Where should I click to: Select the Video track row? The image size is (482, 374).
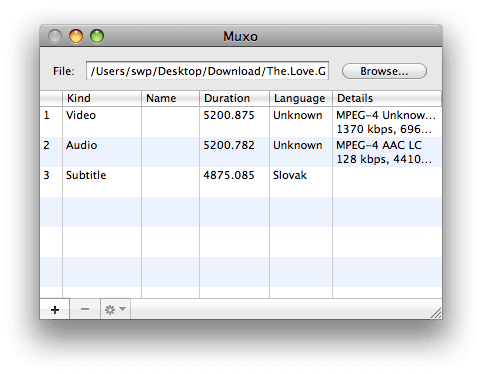(241, 122)
